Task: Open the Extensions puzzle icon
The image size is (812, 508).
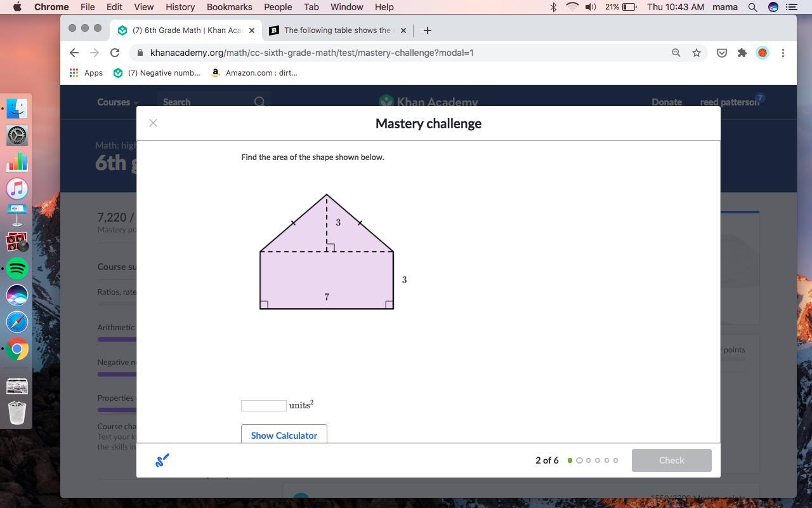Action: coord(742,53)
